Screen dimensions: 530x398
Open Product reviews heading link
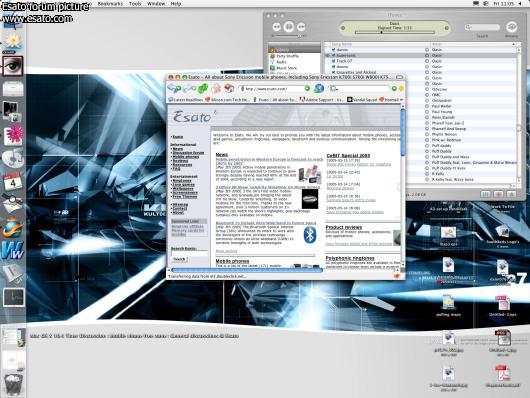(x=344, y=227)
